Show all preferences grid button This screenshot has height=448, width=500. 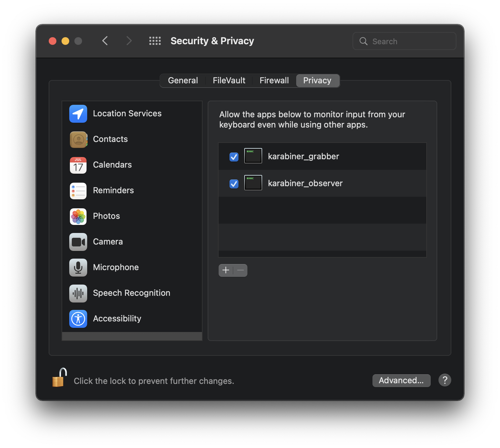[155, 41]
